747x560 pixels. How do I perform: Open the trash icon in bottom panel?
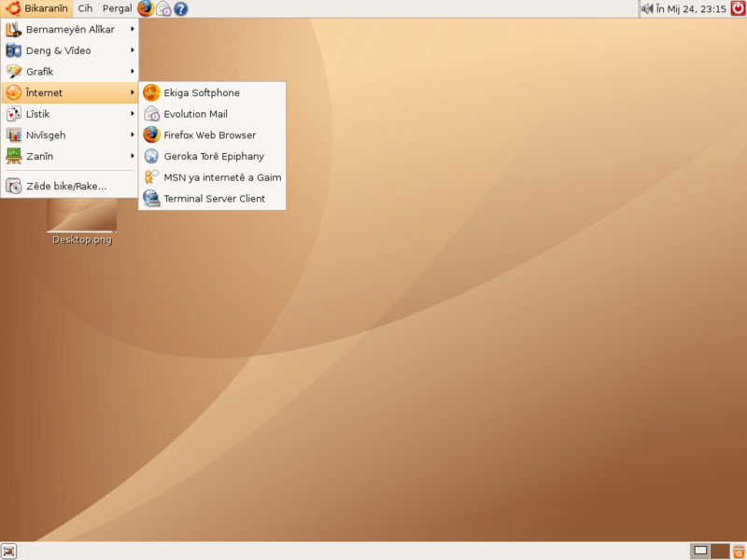739,551
